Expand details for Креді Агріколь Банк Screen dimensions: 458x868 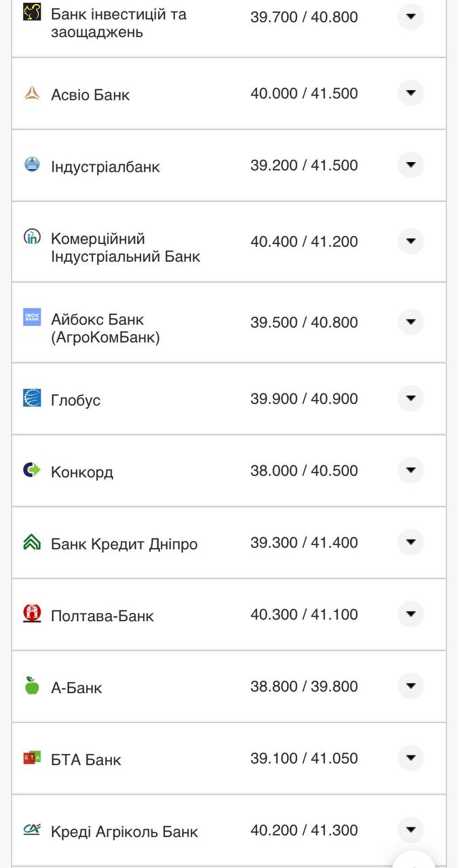[x=411, y=829]
